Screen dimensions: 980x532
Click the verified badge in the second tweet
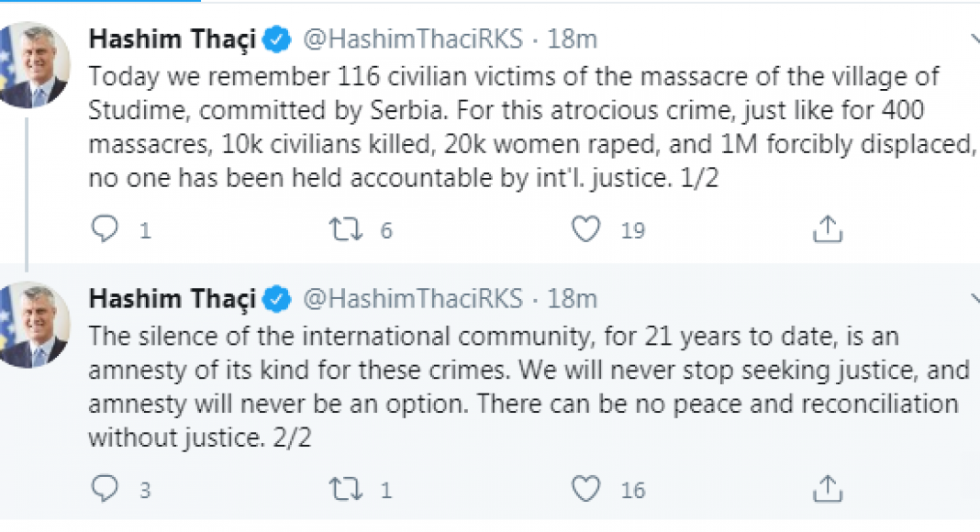(x=279, y=299)
